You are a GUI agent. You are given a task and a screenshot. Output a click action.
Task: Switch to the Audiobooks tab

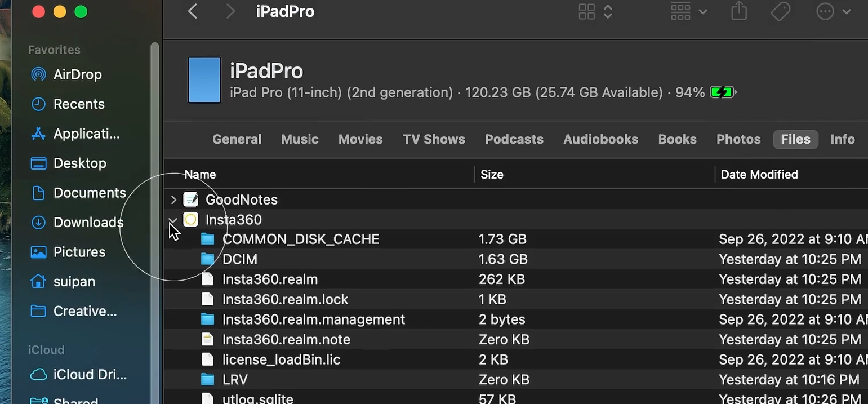(601, 139)
